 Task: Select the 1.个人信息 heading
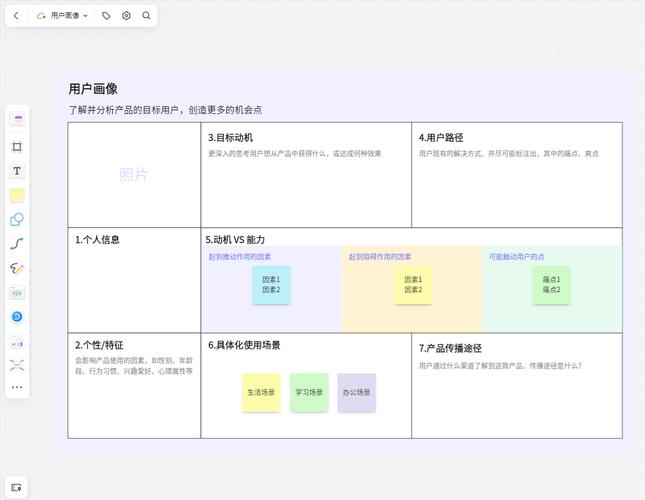(97, 240)
